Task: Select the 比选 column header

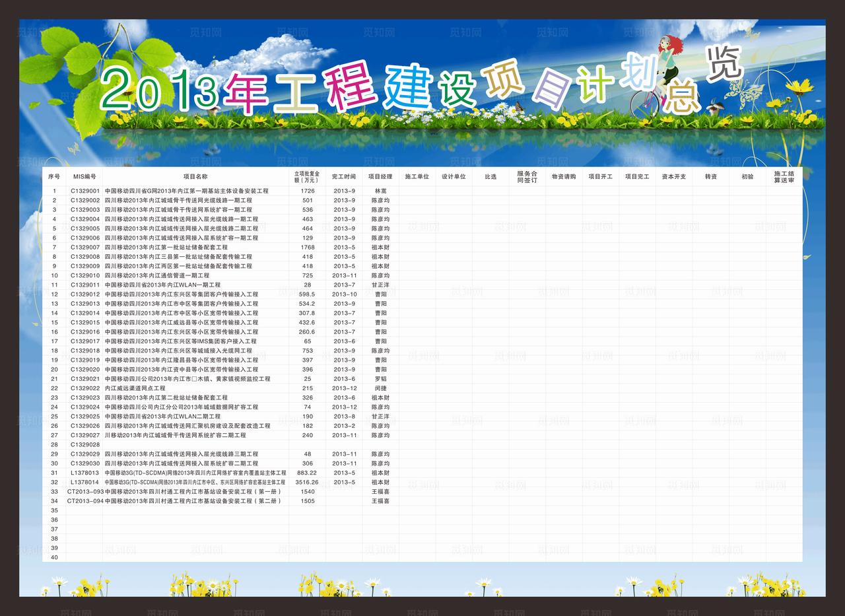Action: (x=490, y=176)
